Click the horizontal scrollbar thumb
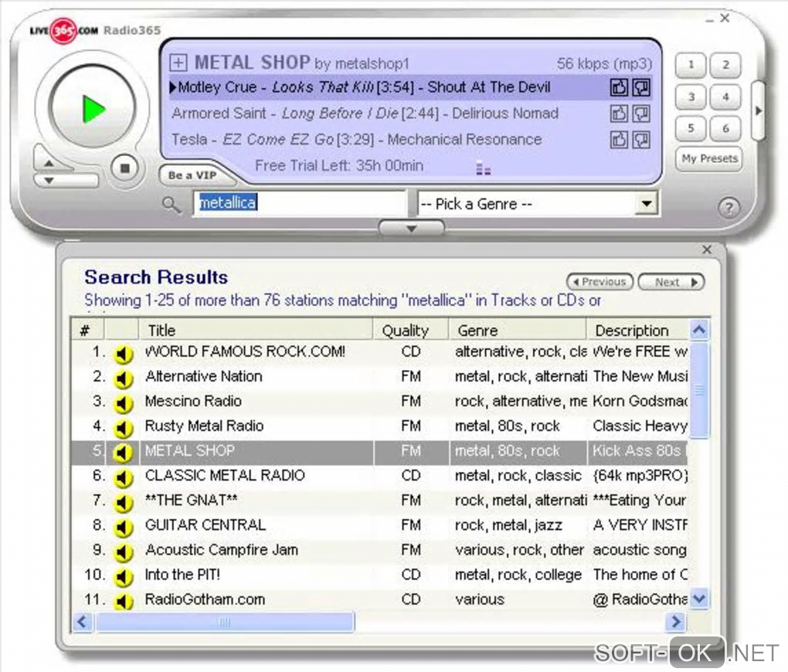788x672 pixels. (x=225, y=622)
